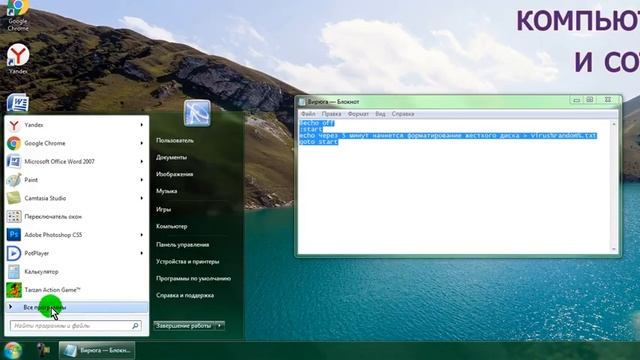
Task: Open the Вид menu in Notepad
Action: click(380, 114)
